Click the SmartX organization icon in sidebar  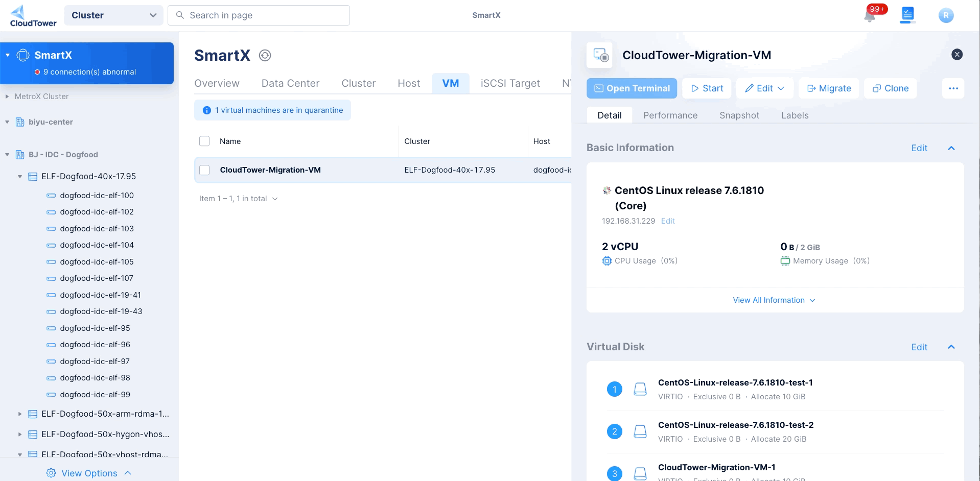coord(23,55)
